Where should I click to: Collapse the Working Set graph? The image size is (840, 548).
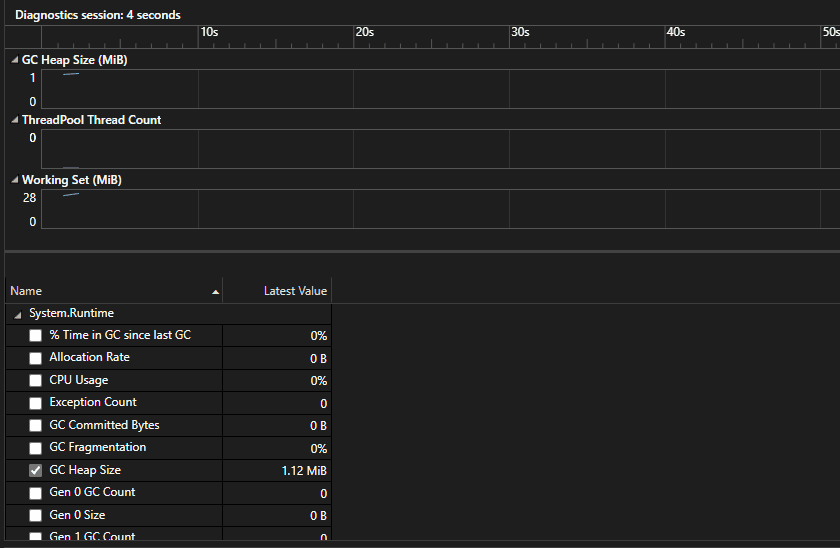[14, 180]
